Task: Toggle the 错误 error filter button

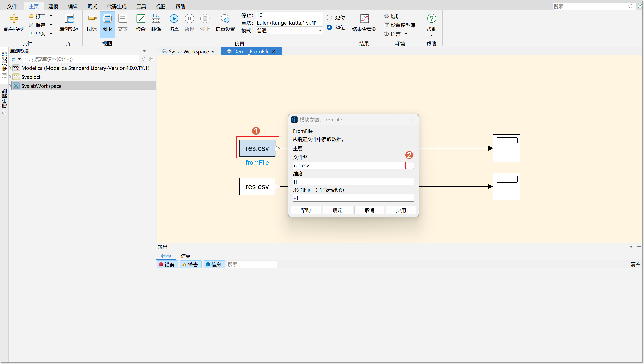Action: pos(167,264)
